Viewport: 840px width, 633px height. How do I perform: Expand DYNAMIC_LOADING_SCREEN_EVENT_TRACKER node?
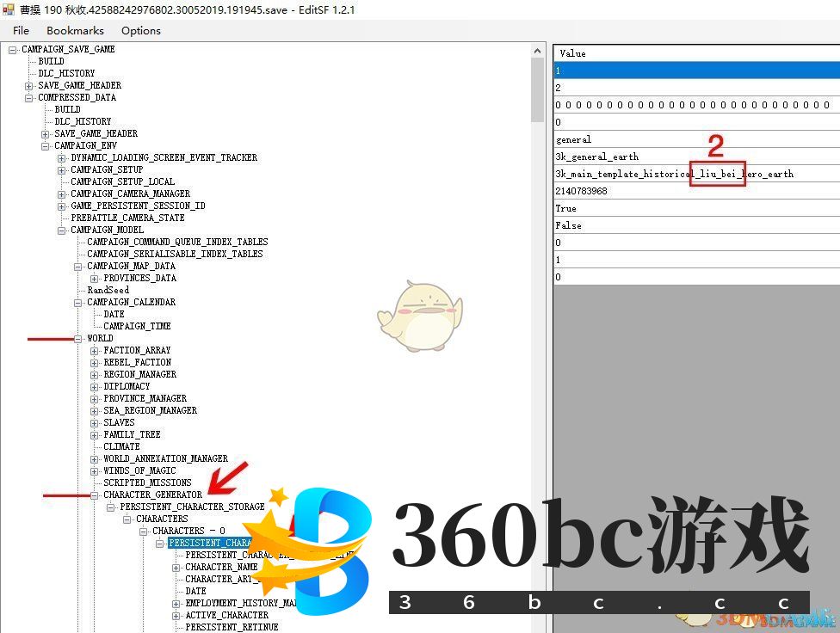[62, 158]
